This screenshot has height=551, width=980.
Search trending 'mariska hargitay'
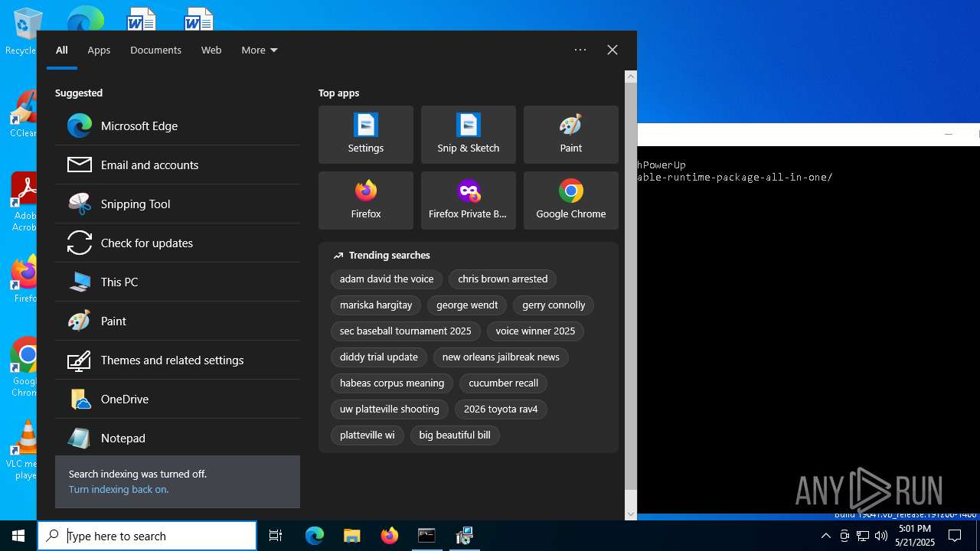pos(376,305)
